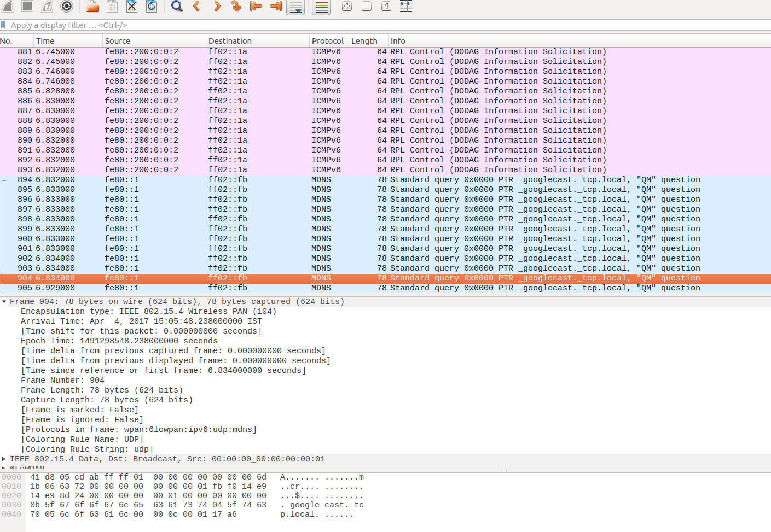771x532 pixels.
Task: Sort by the Time column header
Action: pos(68,41)
